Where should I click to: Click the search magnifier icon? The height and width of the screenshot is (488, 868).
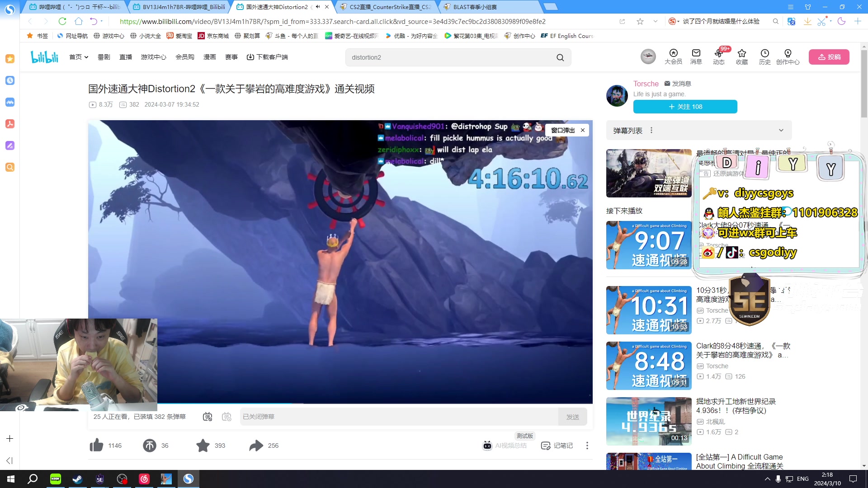pyautogui.click(x=560, y=57)
